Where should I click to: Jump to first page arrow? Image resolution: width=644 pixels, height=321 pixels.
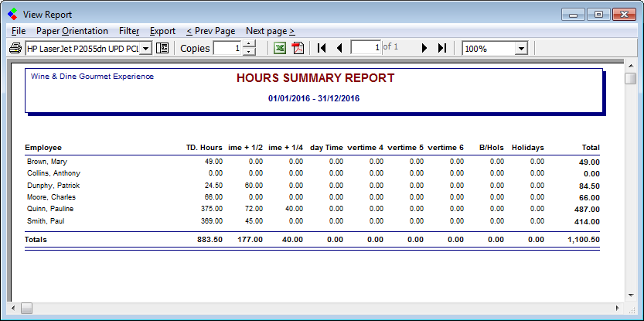coord(322,48)
